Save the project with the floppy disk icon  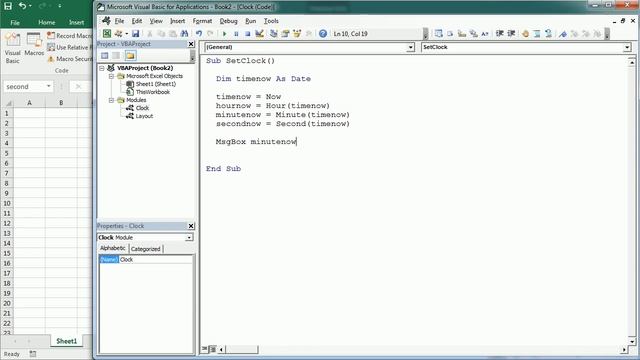tap(136, 34)
